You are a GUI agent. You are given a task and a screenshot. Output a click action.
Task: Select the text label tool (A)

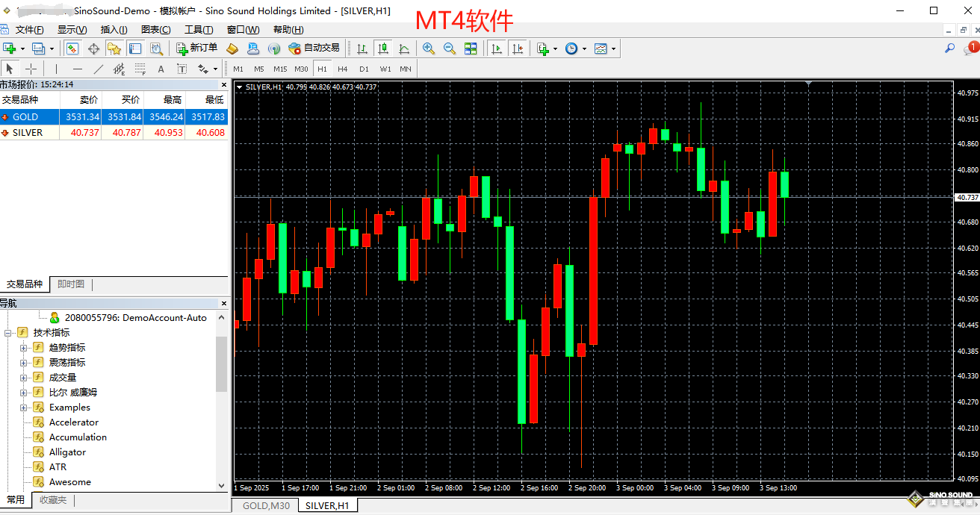[x=161, y=69]
